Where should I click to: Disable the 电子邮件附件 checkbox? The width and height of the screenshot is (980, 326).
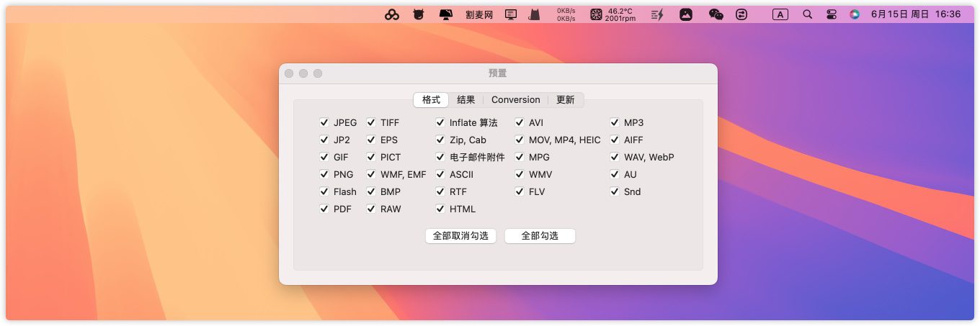point(440,157)
